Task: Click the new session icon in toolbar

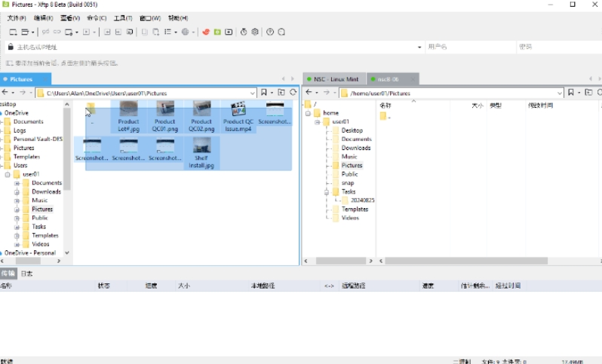Action: 13,32
